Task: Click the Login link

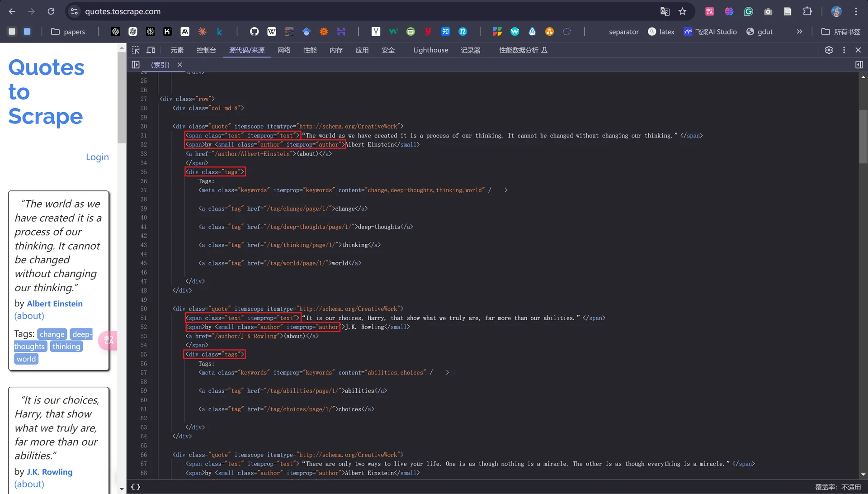Action: (x=97, y=157)
